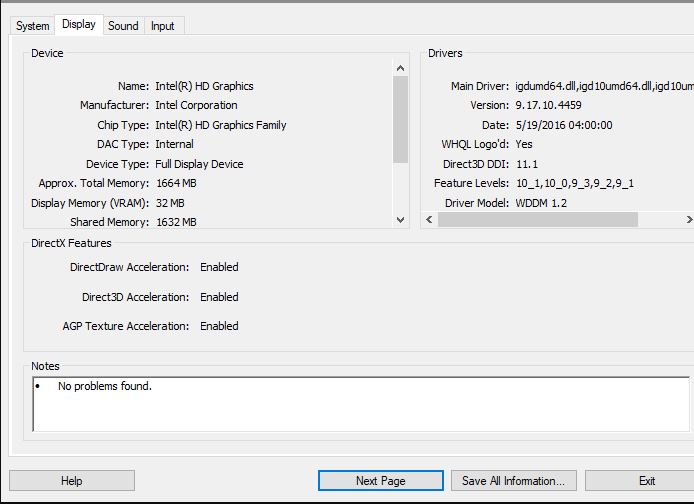Click the 'Feature Levels:' label

(x=471, y=183)
